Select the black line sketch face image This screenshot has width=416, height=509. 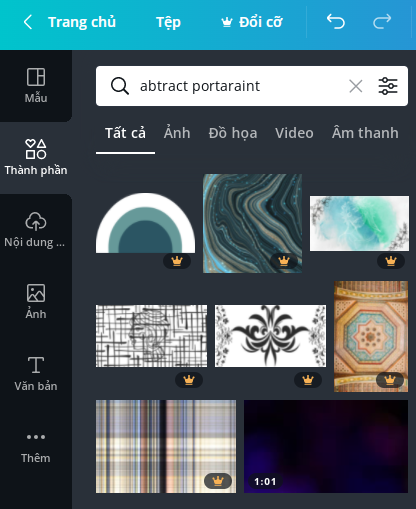pos(151,336)
